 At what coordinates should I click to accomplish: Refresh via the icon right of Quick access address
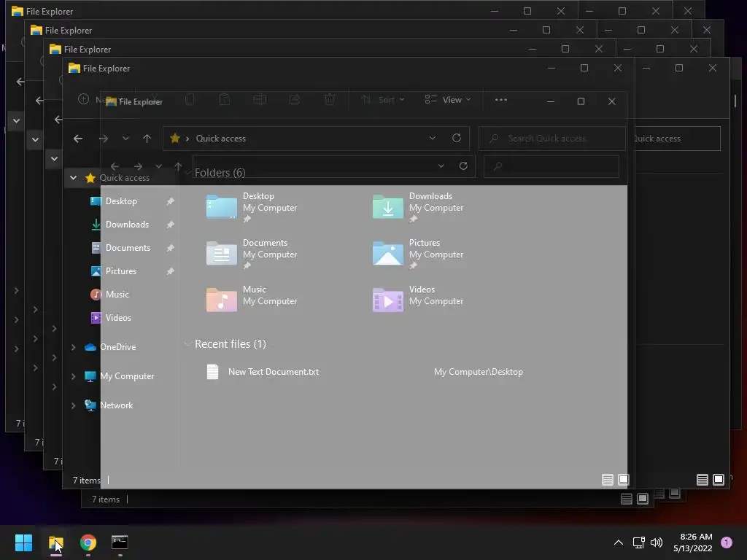coord(457,138)
